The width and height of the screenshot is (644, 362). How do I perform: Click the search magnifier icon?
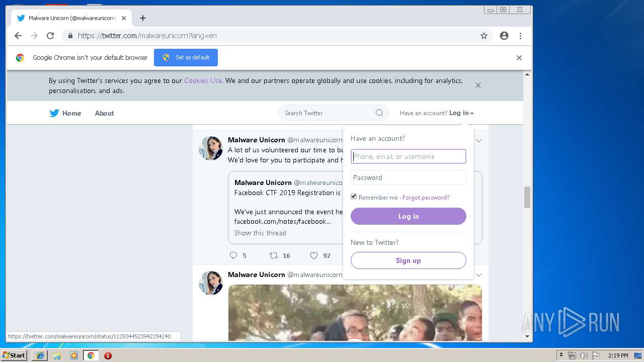(x=379, y=113)
